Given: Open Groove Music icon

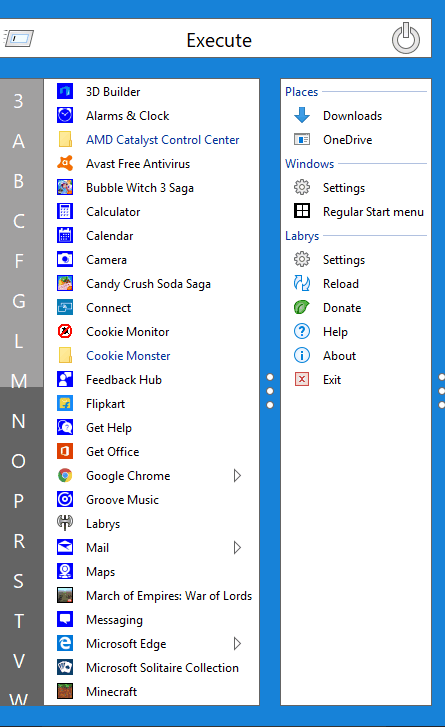Looking at the screenshot, I should coord(65,499).
